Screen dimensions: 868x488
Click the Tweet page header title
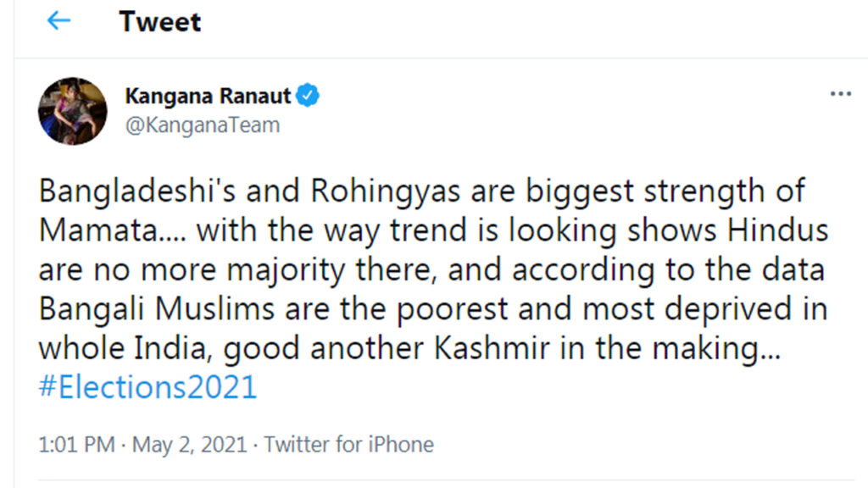tap(160, 21)
